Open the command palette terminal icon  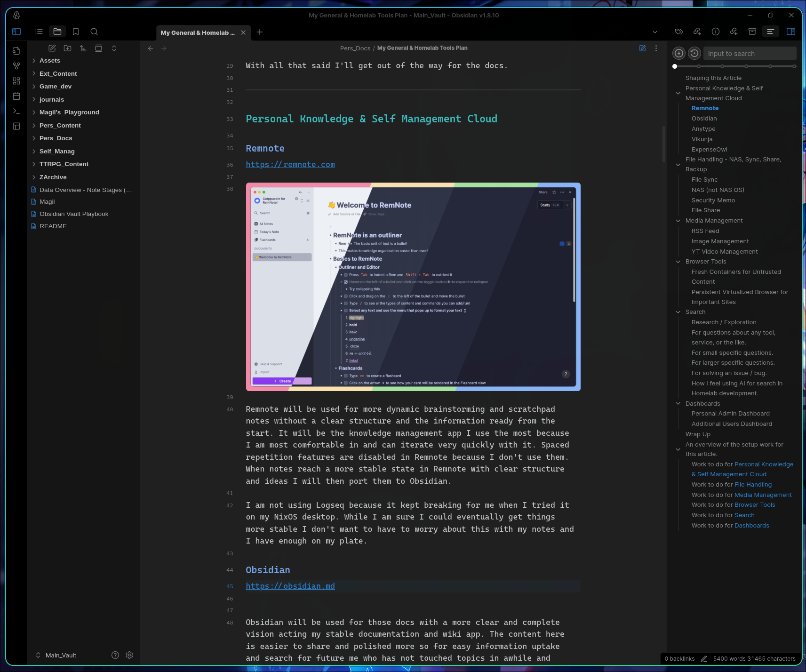point(16,111)
